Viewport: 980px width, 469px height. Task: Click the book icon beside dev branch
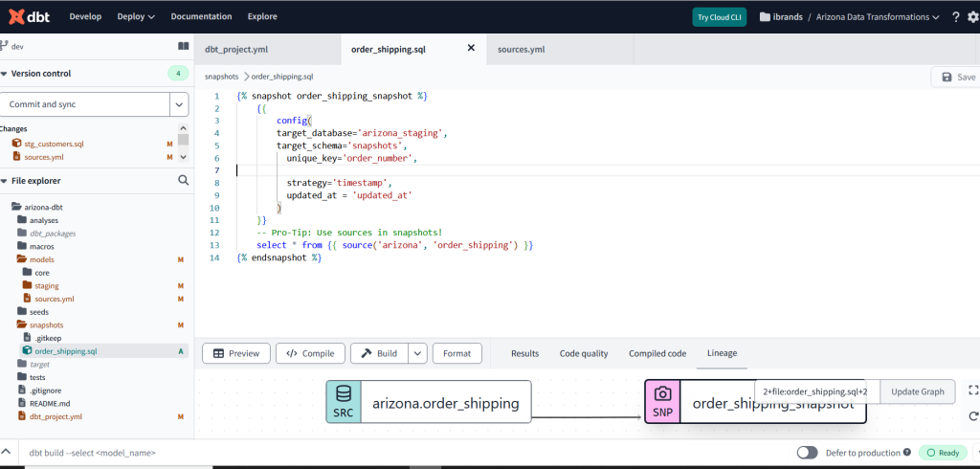coord(183,46)
